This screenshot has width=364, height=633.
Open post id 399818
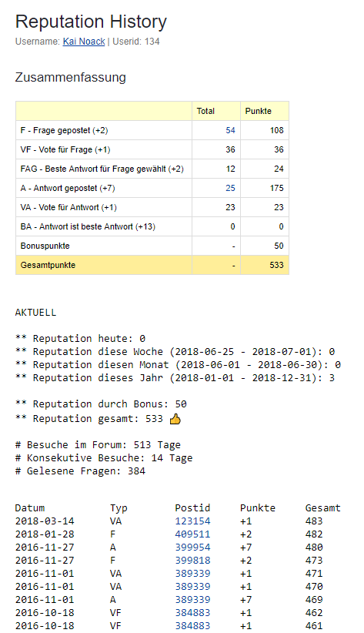coord(192,561)
